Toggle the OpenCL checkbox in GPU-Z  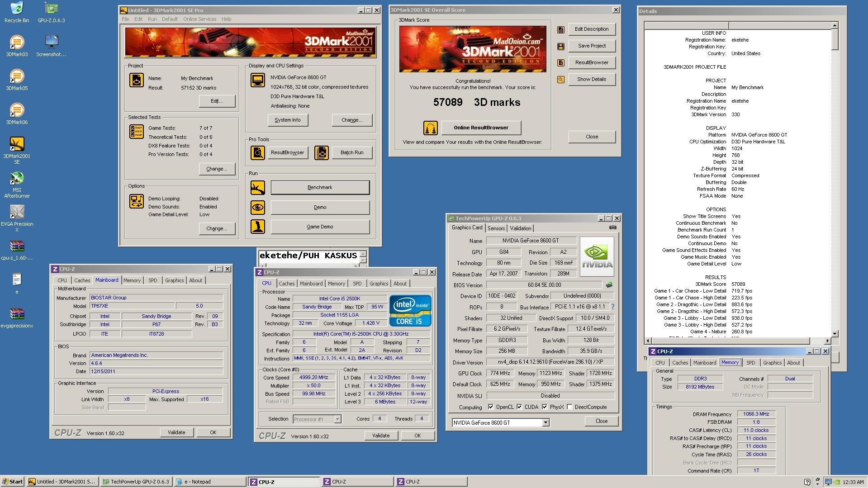(491, 407)
